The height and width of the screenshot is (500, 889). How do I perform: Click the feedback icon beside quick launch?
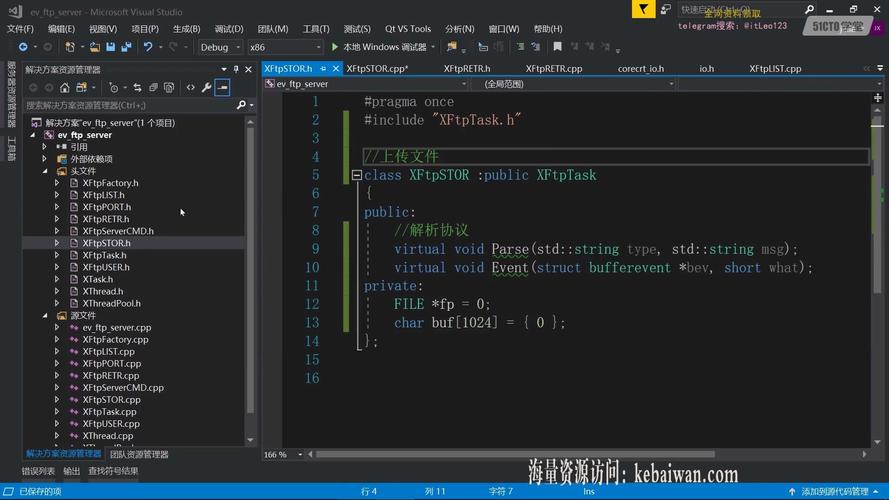coord(666,9)
